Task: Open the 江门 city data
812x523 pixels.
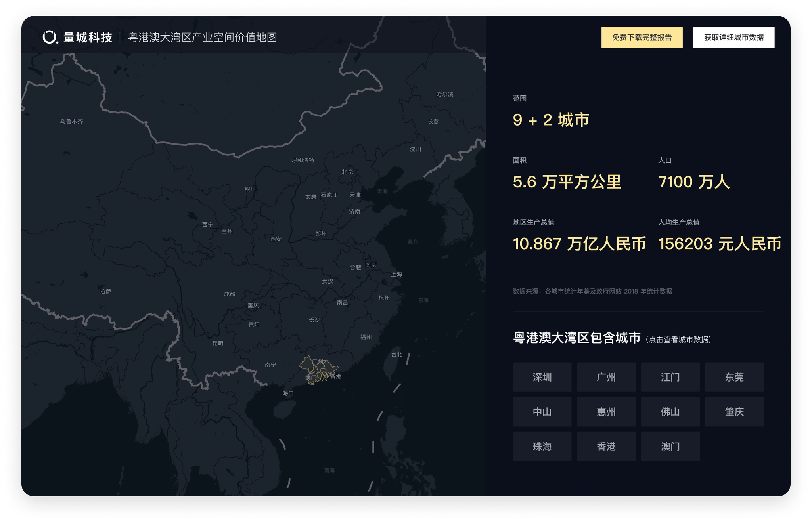Action: pyautogui.click(x=670, y=377)
